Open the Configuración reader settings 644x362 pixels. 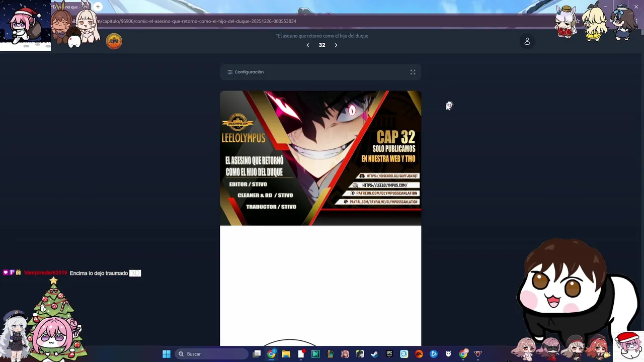pyautogui.click(x=246, y=72)
